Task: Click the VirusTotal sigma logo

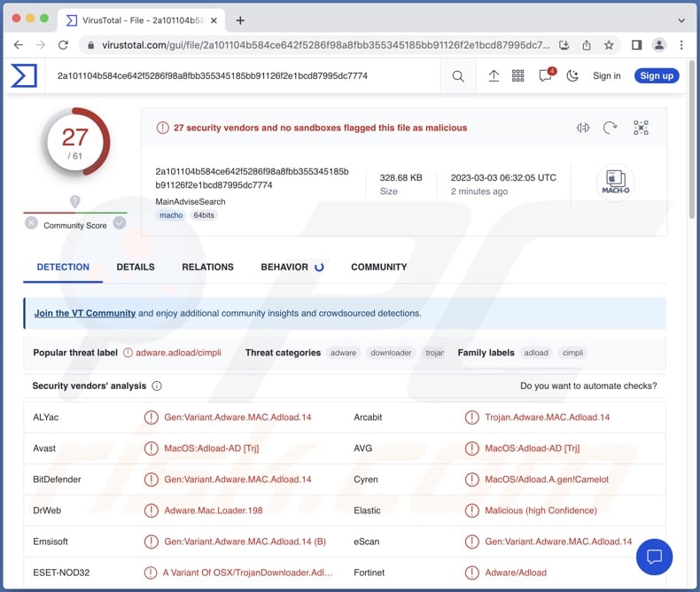Action: coord(24,75)
